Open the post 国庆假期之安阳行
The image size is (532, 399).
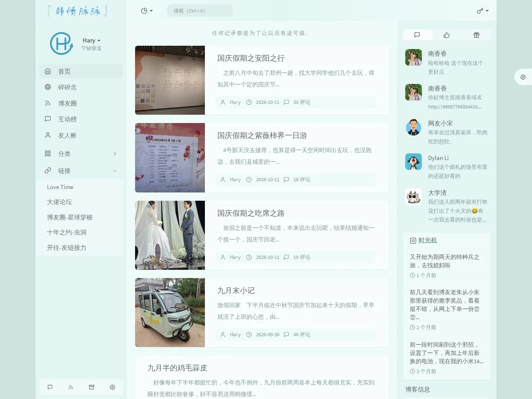tap(251, 58)
